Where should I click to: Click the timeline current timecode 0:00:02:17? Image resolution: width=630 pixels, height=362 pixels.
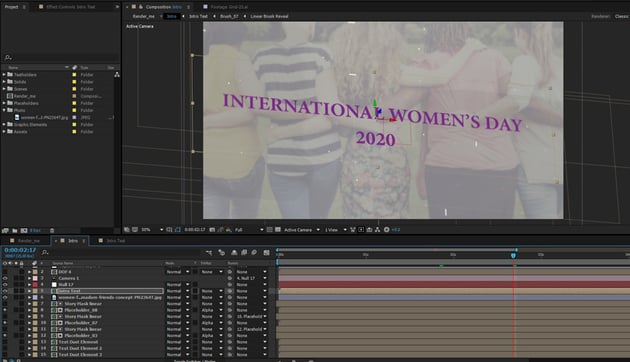(x=20, y=250)
